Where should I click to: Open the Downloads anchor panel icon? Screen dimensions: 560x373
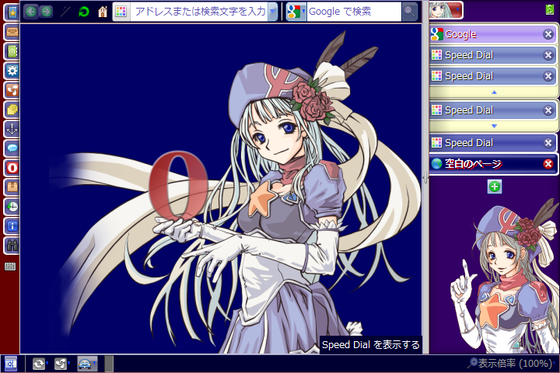(12, 129)
